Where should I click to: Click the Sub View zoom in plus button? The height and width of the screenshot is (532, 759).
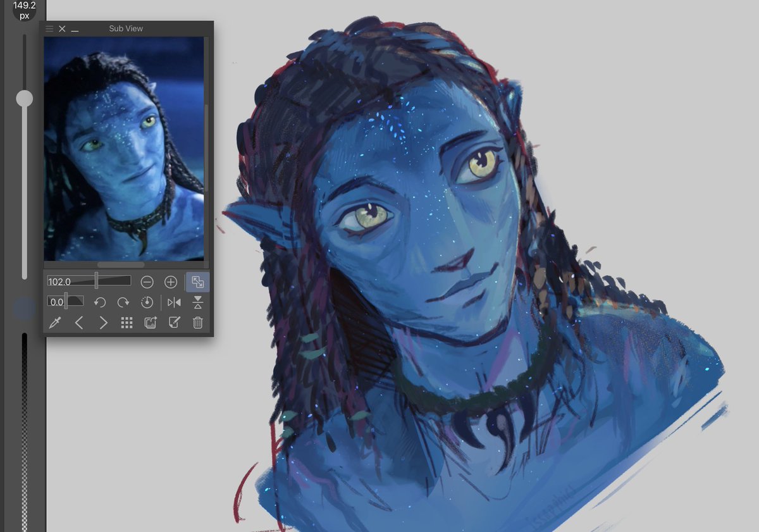click(x=171, y=282)
